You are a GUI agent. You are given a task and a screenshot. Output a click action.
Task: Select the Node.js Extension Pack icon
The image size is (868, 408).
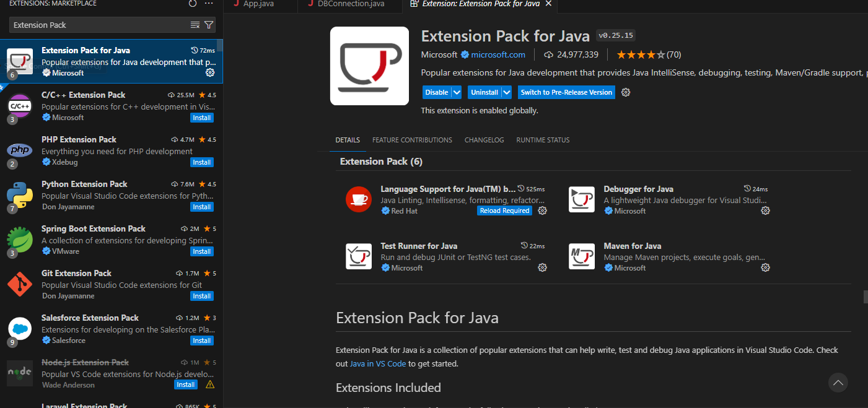pyautogui.click(x=20, y=373)
